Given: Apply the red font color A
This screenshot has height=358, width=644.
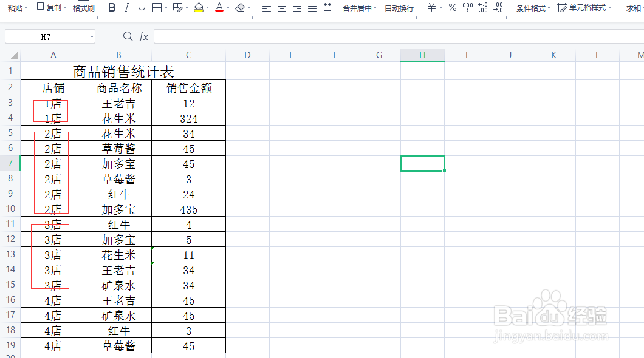Looking at the screenshot, I should 219,7.
